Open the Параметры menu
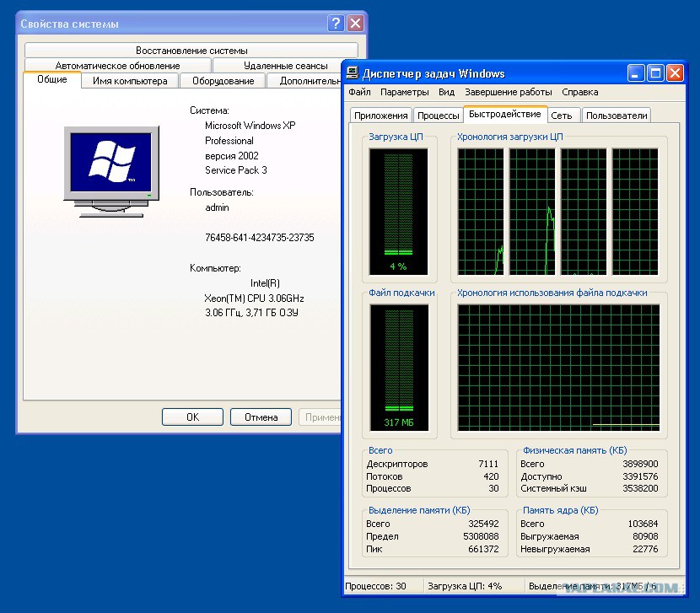This screenshot has width=700, height=613. coord(404,92)
